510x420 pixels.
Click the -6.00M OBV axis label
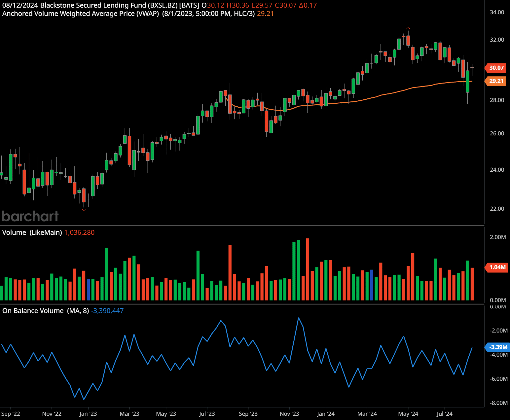[x=498, y=379]
